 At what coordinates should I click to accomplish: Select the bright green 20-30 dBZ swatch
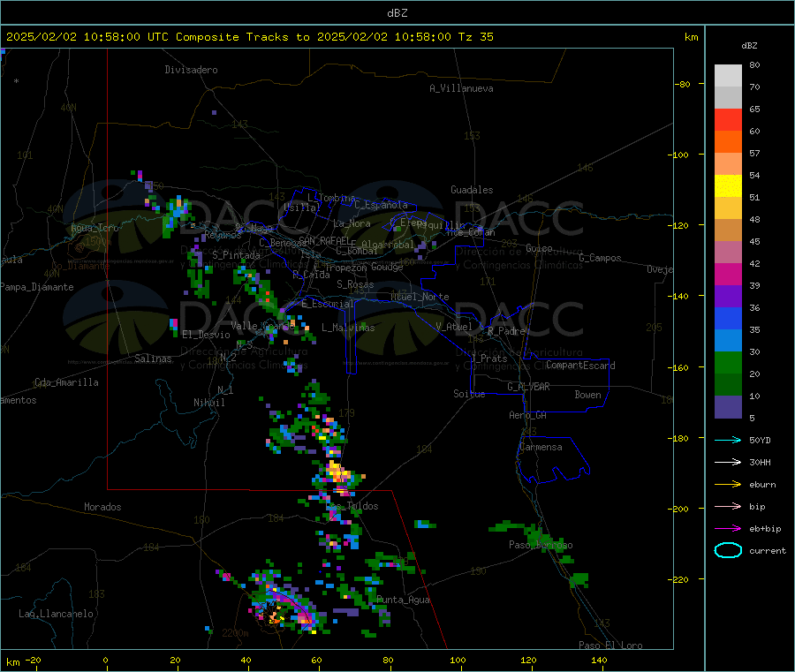click(x=728, y=362)
